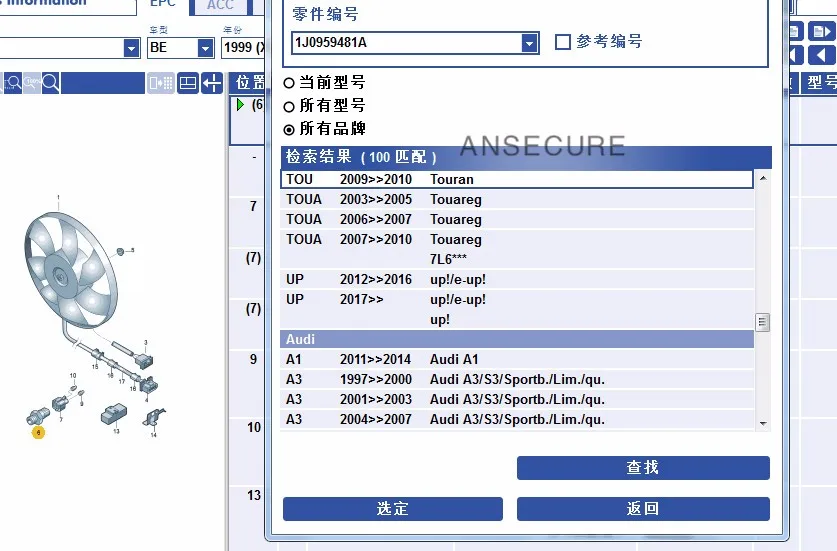Click the collapse-left divider arrow icon
Screen dimensions: 837x551
[212, 83]
